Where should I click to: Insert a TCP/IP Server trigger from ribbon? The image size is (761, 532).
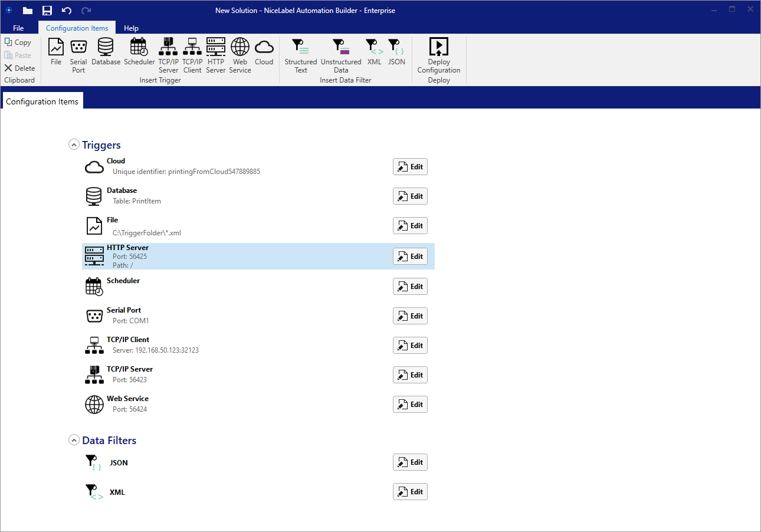click(168, 55)
